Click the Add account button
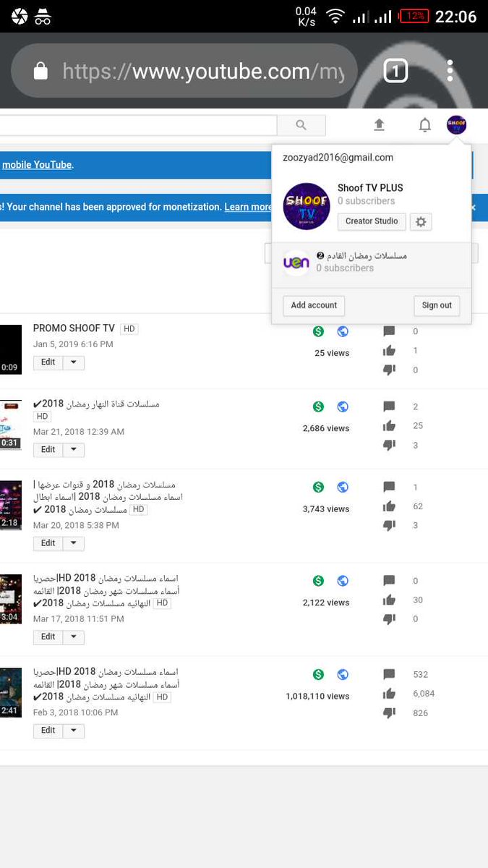The width and height of the screenshot is (488, 868). coord(314,305)
